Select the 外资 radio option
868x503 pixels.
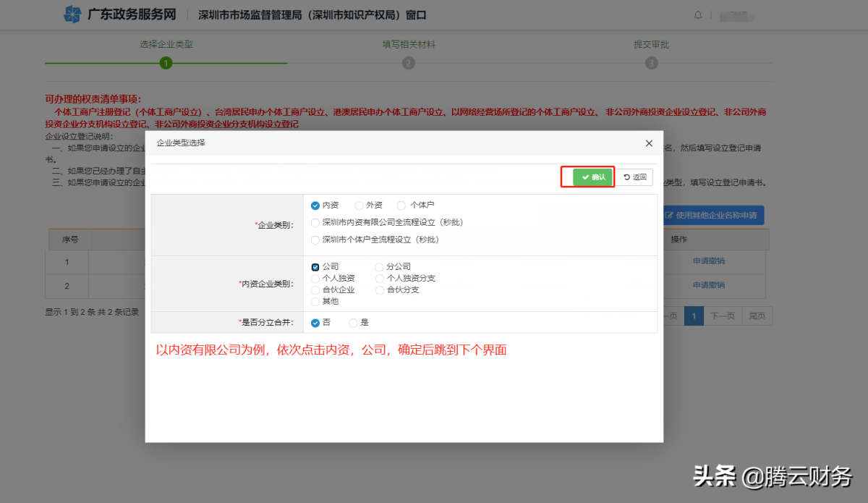[359, 206]
